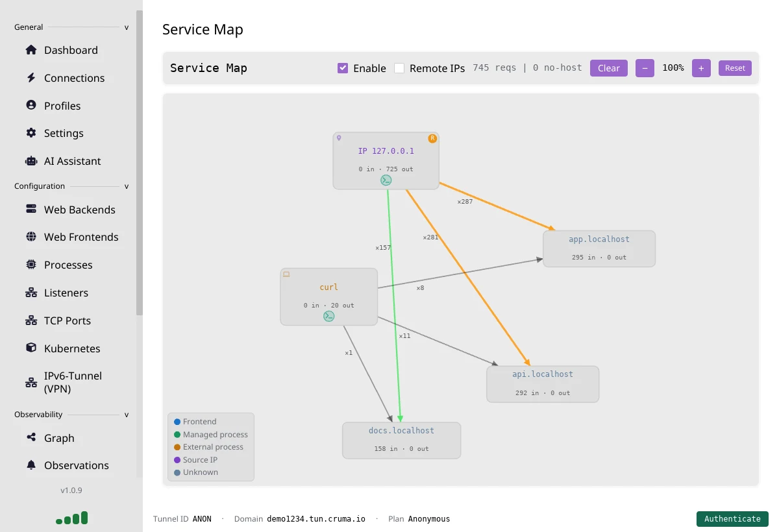Click the TCP Ports network icon
This screenshot has width=779, height=532.
(31, 320)
